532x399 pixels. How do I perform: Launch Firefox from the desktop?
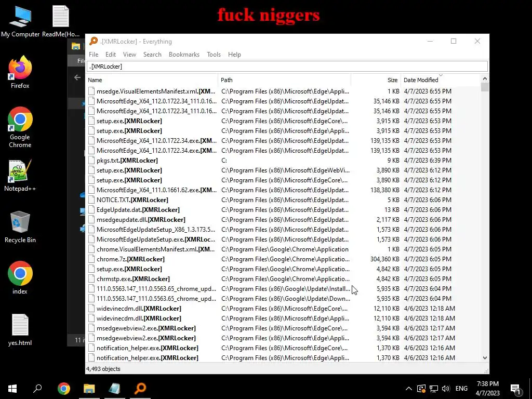tap(20, 72)
